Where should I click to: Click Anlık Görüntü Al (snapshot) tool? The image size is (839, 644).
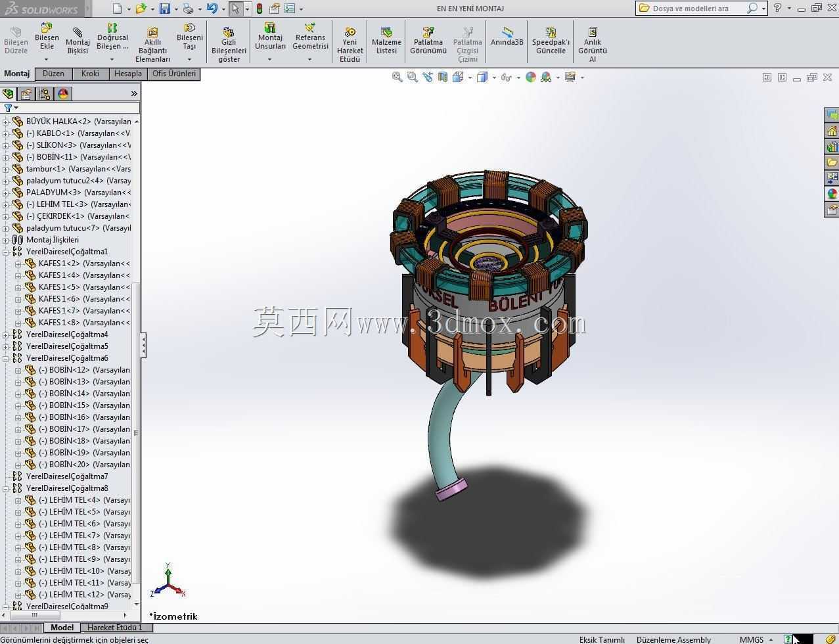(x=592, y=45)
